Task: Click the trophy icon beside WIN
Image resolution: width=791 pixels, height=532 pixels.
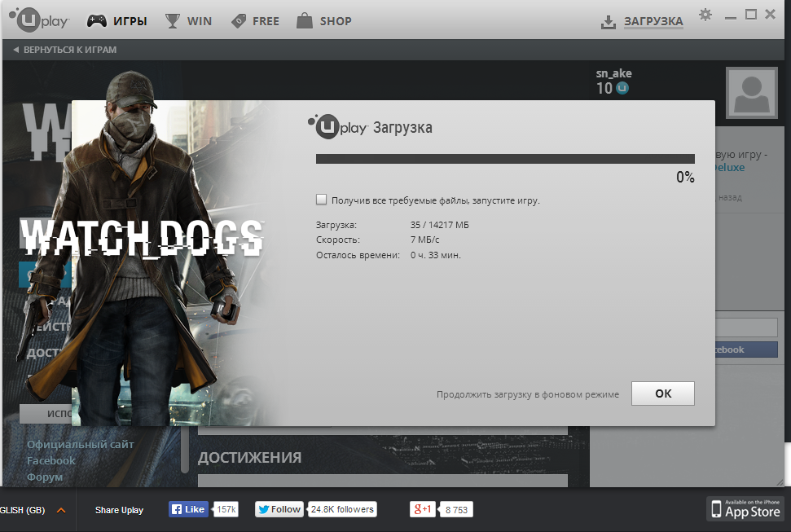Action: 173,21
